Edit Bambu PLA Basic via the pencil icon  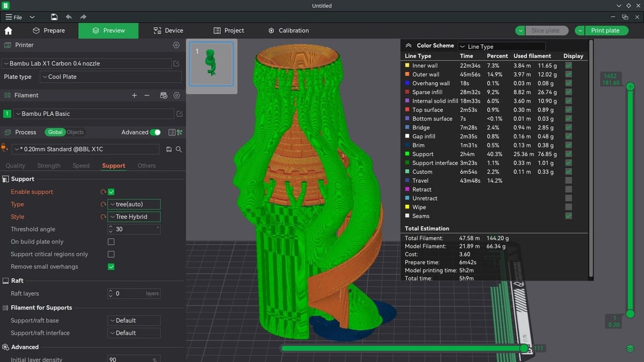pyautogui.click(x=179, y=114)
